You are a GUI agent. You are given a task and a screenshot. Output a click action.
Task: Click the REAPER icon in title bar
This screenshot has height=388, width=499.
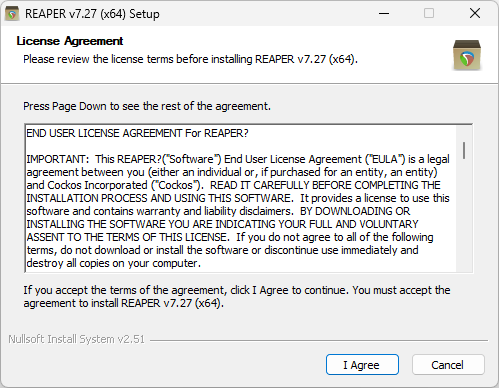coord(12,14)
